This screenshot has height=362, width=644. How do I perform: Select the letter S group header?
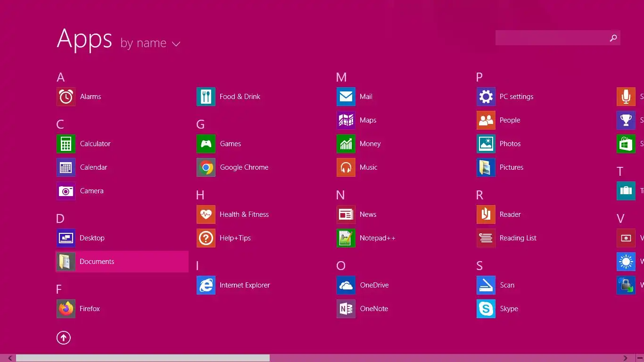point(479,266)
